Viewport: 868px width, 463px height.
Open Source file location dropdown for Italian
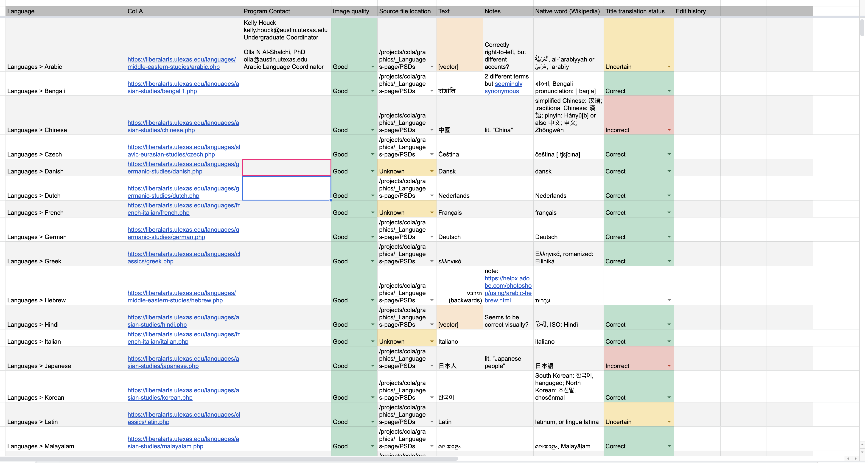pyautogui.click(x=432, y=341)
